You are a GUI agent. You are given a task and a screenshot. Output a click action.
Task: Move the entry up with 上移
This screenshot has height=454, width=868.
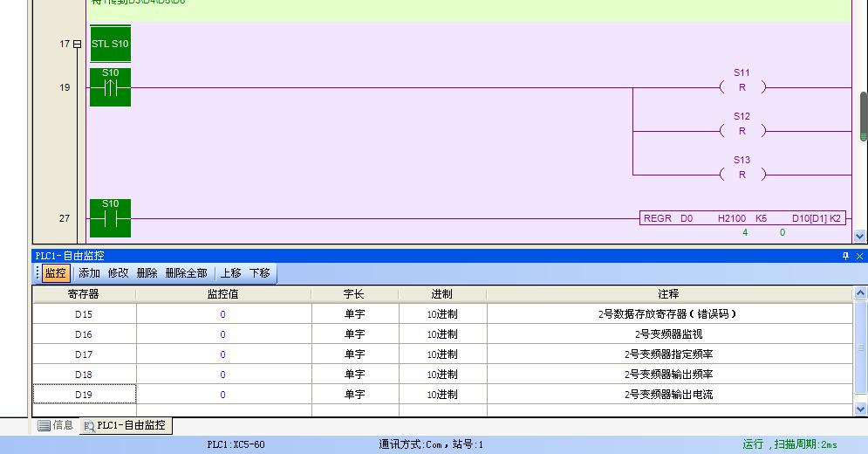click(x=230, y=273)
